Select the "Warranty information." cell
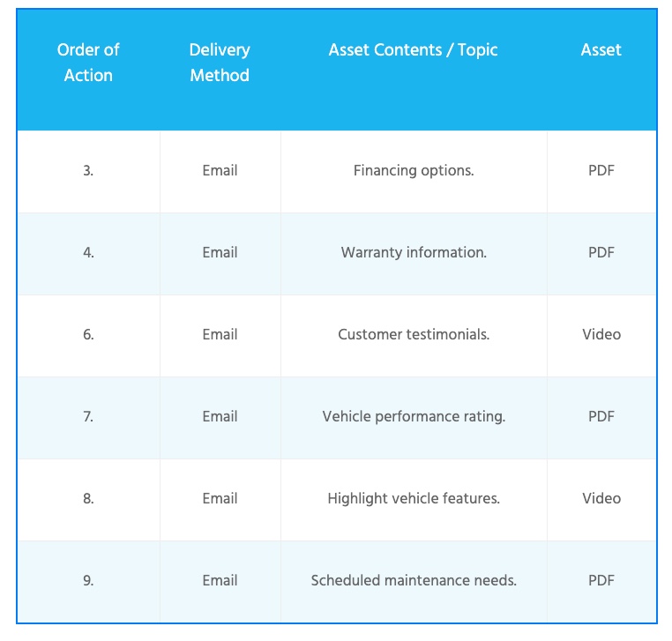 (x=414, y=252)
